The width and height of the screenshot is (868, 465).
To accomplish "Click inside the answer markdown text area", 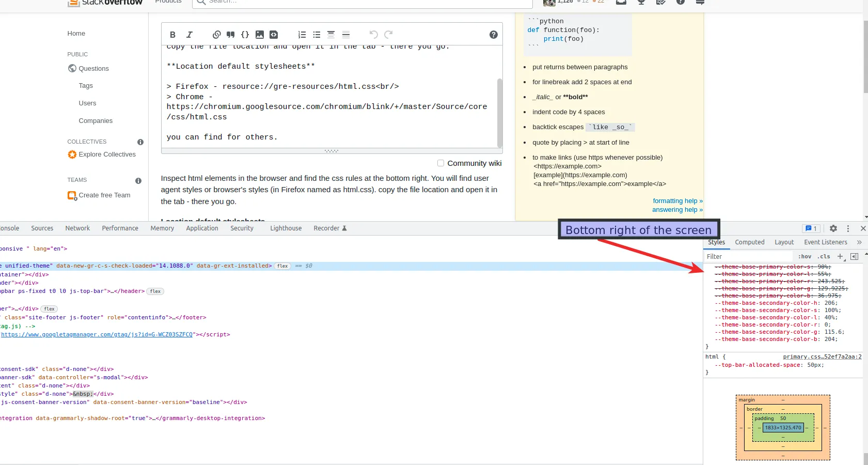I will pyautogui.click(x=329, y=96).
